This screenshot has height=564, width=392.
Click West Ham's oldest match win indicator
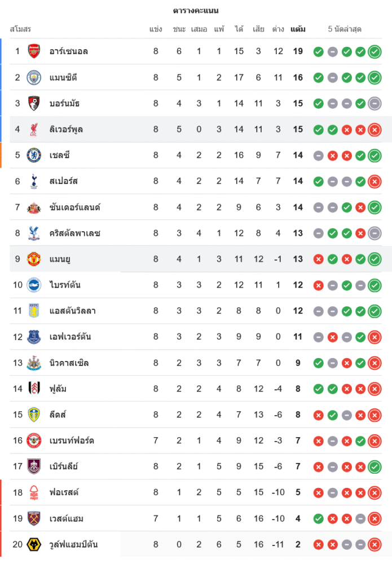318,519
